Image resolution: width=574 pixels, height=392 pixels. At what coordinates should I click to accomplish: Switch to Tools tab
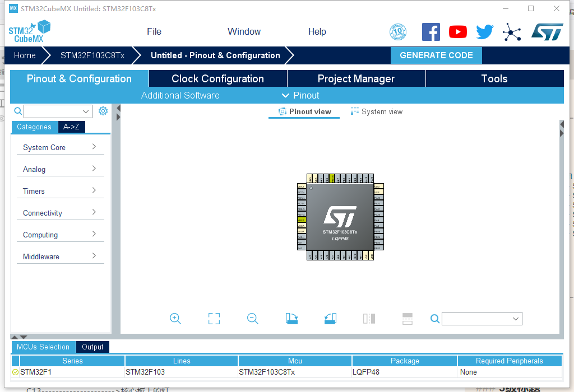pyautogui.click(x=494, y=78)
